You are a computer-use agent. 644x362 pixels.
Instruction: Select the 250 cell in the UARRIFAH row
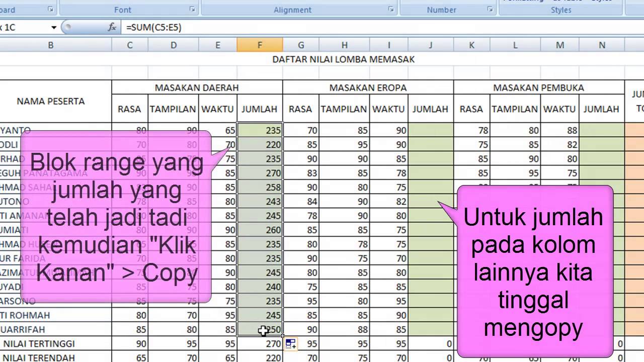coord(260,329)
